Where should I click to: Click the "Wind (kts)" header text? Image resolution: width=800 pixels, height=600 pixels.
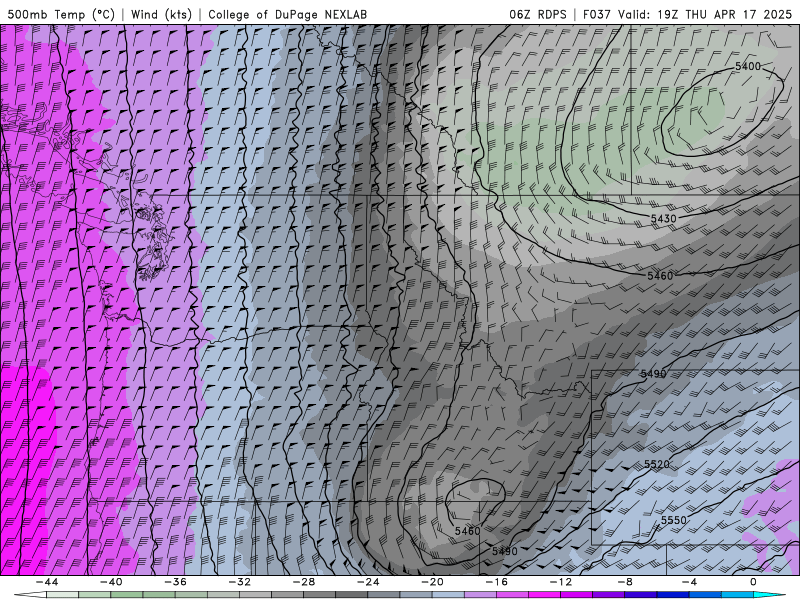(x=161, y=14)
